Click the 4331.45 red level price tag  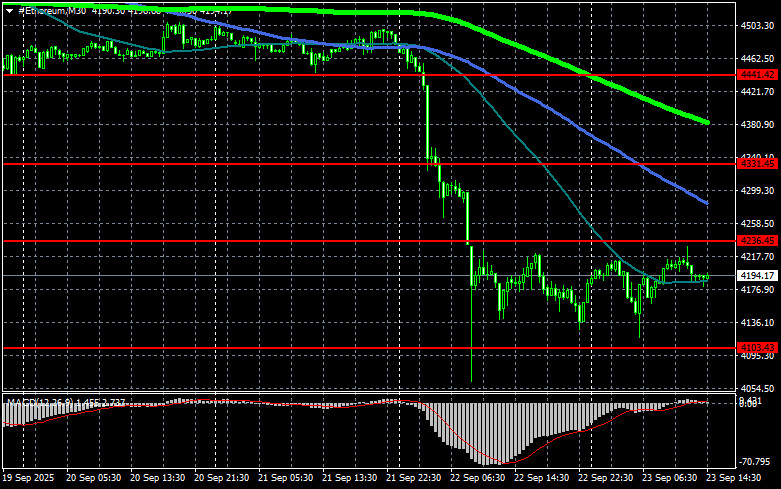coord(758,163)
